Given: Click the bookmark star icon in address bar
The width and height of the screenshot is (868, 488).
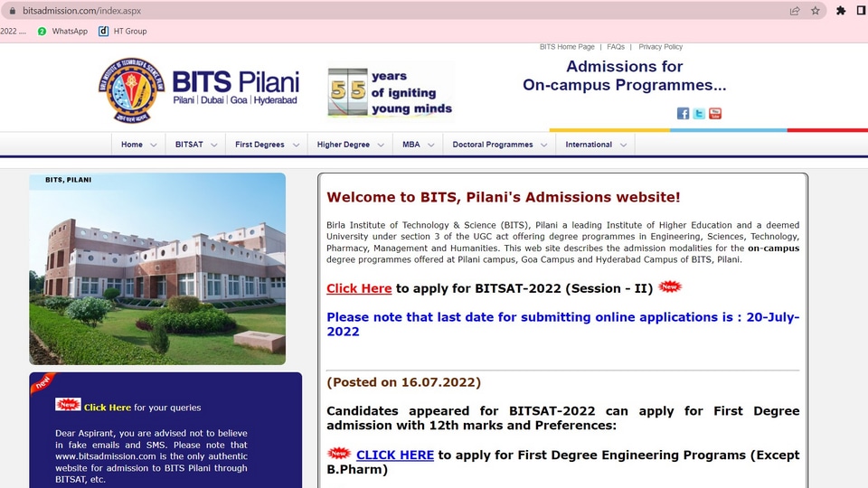Looking at the screenshot, I should tap(816, 11).
